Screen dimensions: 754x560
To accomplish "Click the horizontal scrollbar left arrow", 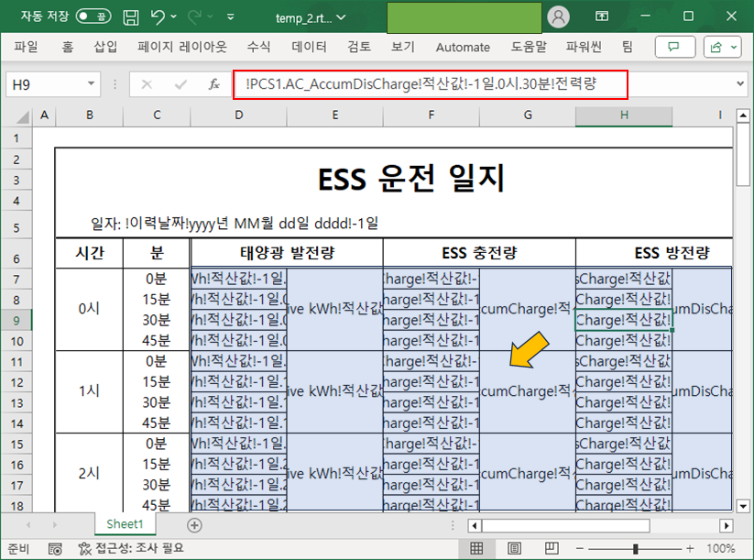I will [x=475, y=525].
